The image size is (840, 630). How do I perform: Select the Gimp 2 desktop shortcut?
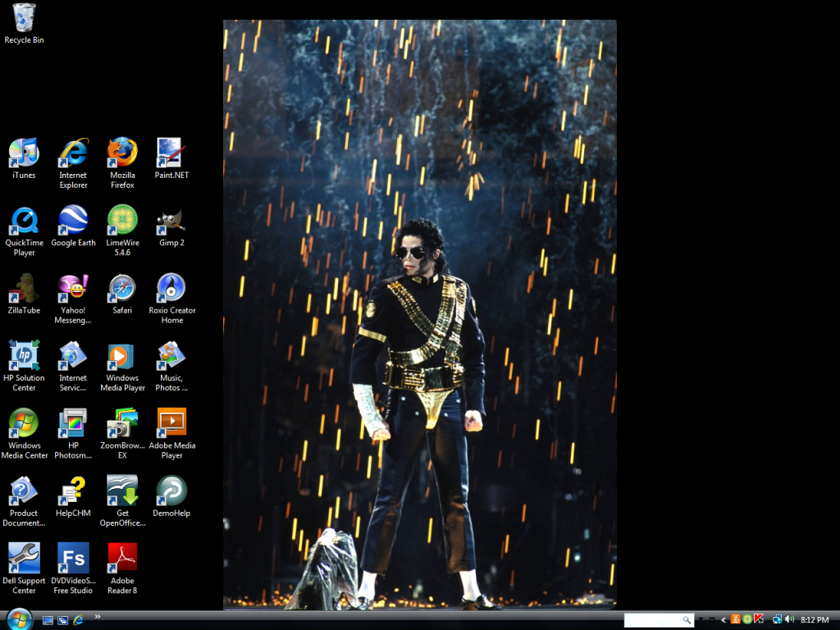point(171,226)
